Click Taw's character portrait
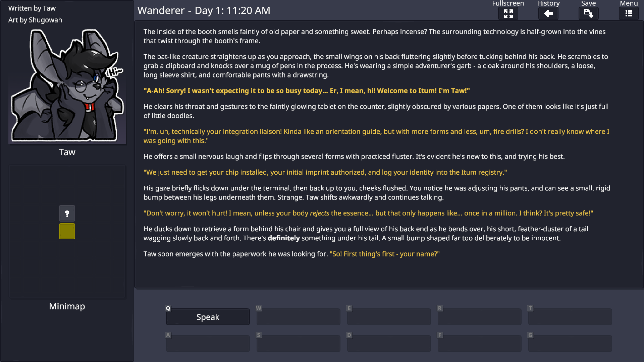This screenshot has width=644, height=362. pos(67,85)
